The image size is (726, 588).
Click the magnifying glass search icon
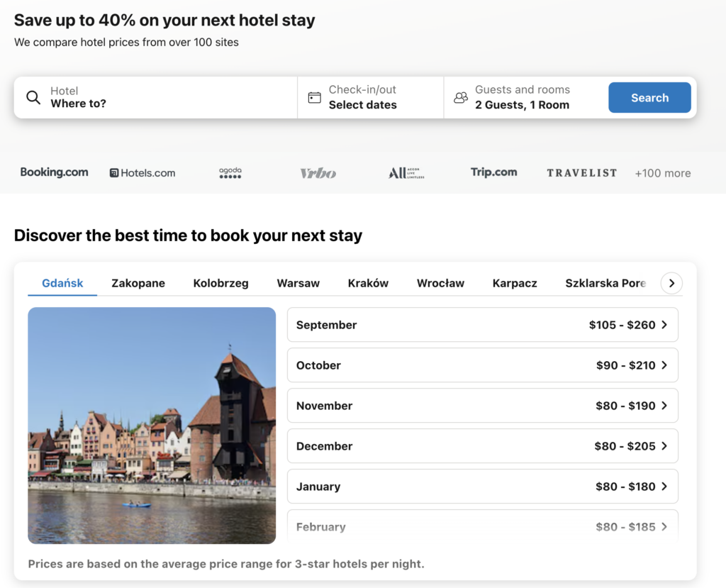[33, 98]
